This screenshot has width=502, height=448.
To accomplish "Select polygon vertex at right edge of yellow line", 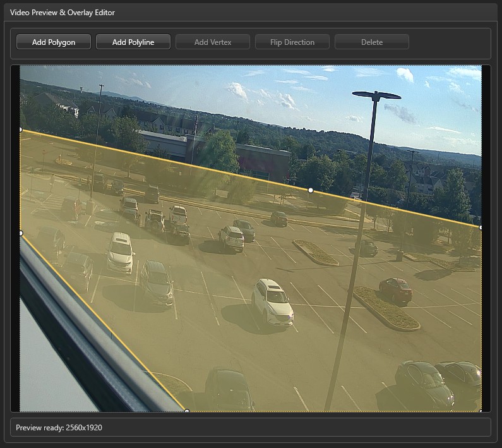I will (x=481, y=227).
